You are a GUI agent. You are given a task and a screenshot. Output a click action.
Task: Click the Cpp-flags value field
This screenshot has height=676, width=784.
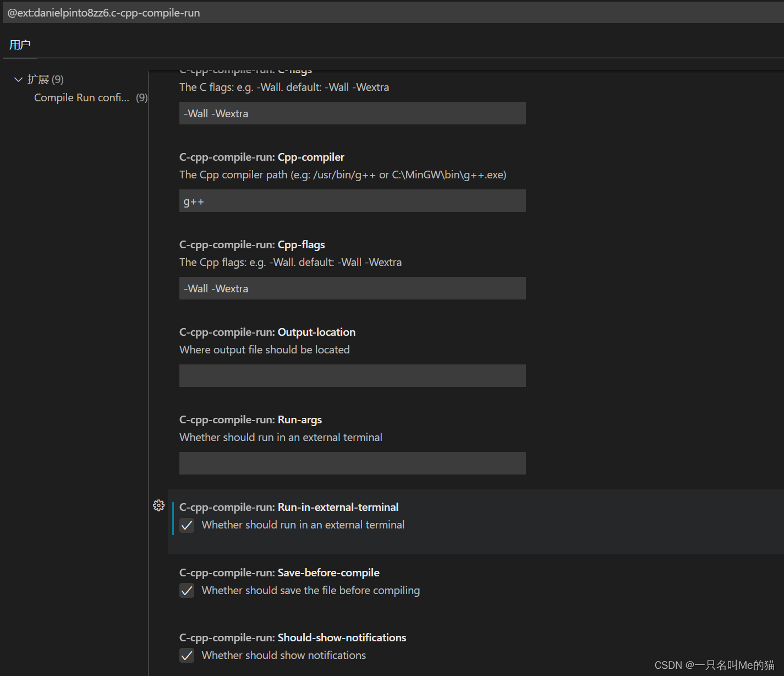[x=352, y=288]
